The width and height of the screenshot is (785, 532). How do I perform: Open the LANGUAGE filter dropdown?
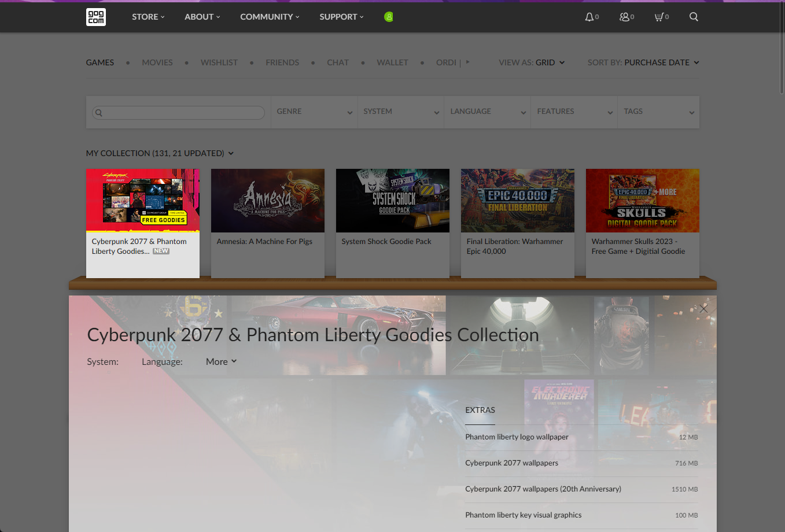pyautogui.click(x=488, y=112)
